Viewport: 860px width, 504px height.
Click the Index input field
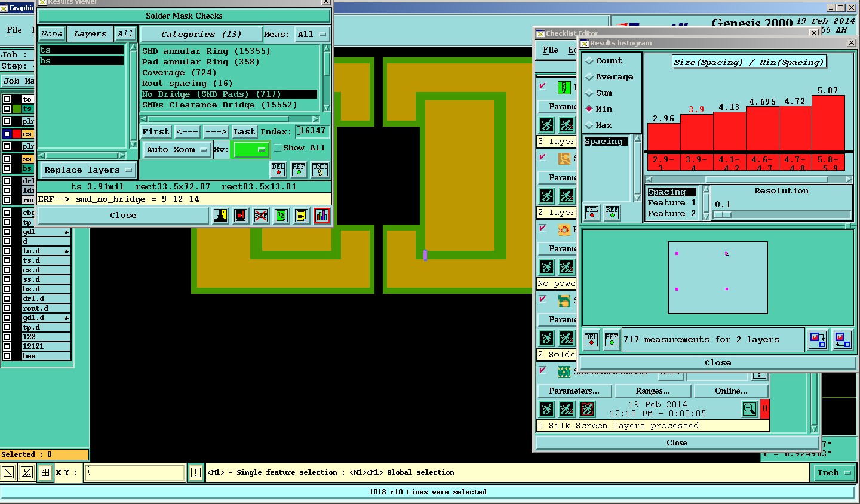pos(313,131)
